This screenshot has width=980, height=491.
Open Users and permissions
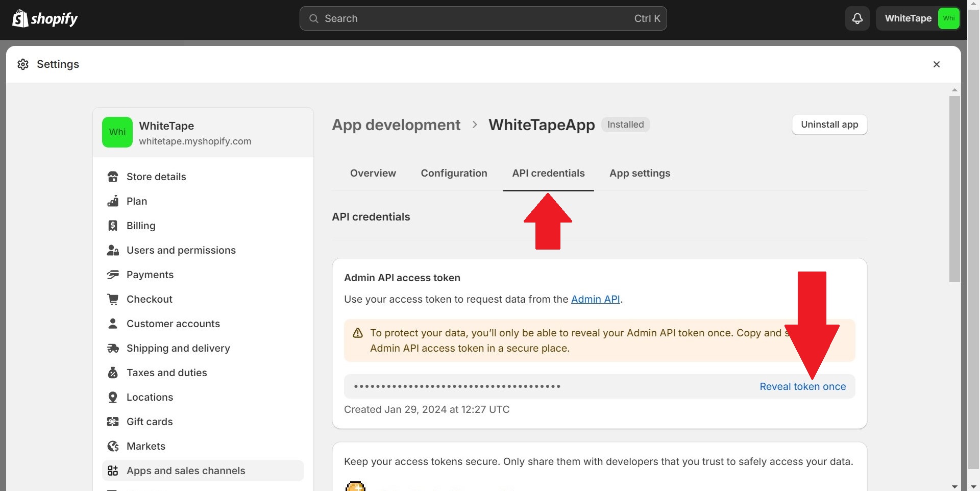[x=203, y=250]
